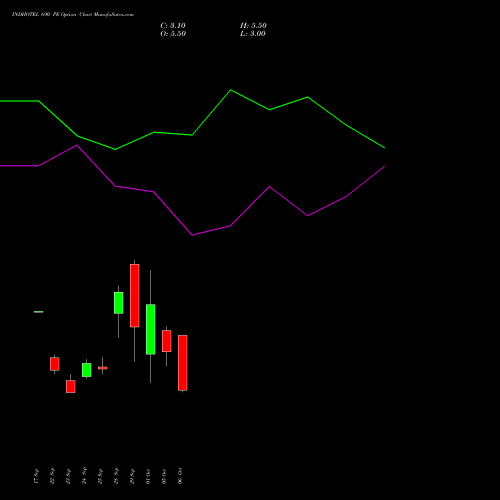This screenshot has width=500, height=500.
Task: Click the thin red doji candle above 25 Sep
Action: coord(103,368)
